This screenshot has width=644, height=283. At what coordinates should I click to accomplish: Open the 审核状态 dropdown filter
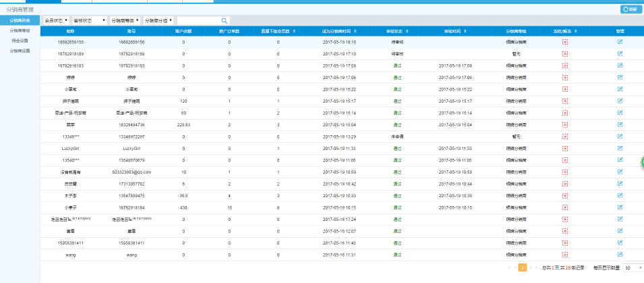89,21
